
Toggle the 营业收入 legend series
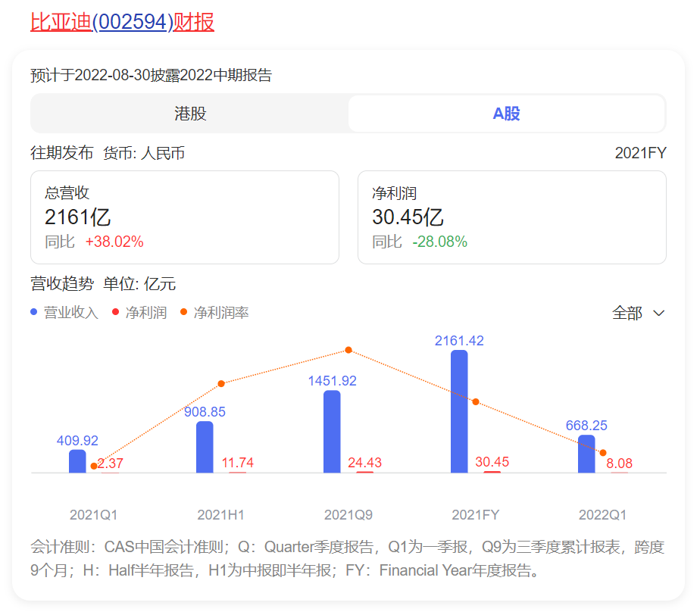point(64,312)
